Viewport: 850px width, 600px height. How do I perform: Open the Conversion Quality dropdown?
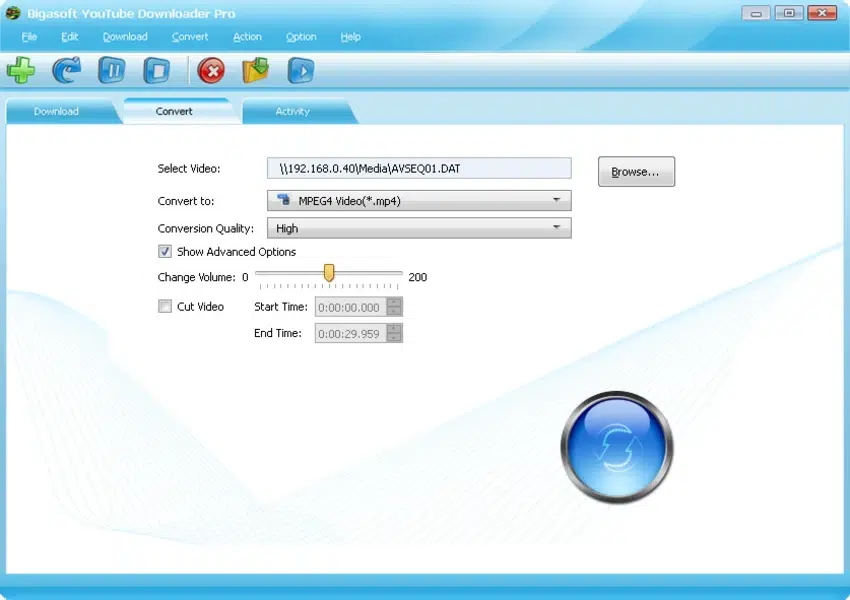point(419,228)
